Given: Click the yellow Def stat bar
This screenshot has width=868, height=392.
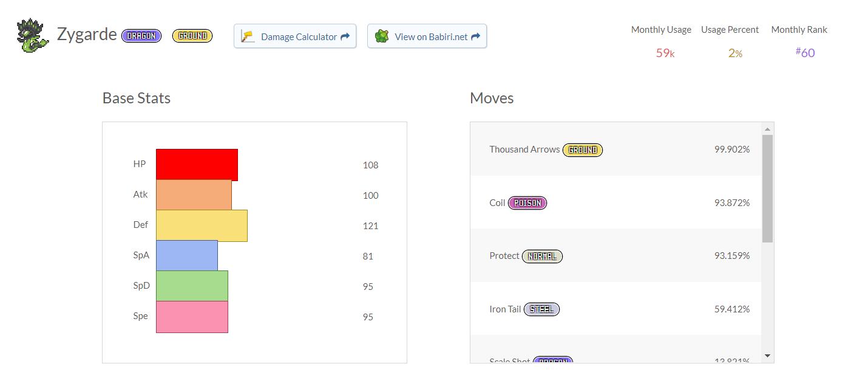Looking at the screenshot, I should 202,225.
